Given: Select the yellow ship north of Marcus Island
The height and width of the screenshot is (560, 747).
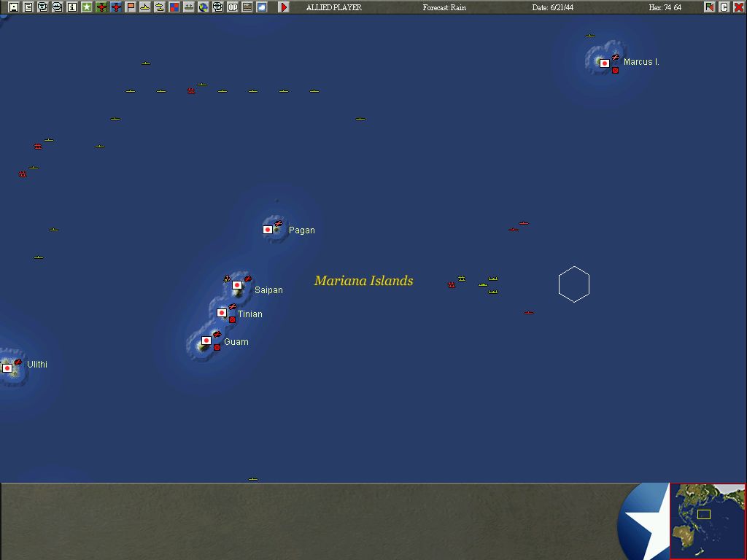Looking at the screenshot, I should coord(590,36).
